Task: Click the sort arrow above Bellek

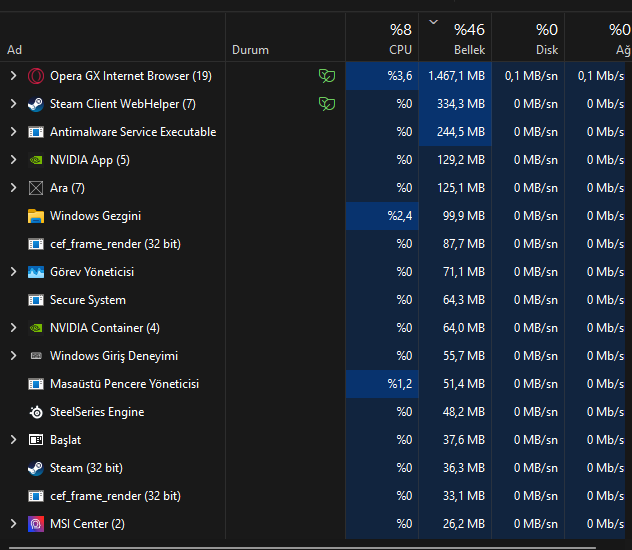Action: 433,22
